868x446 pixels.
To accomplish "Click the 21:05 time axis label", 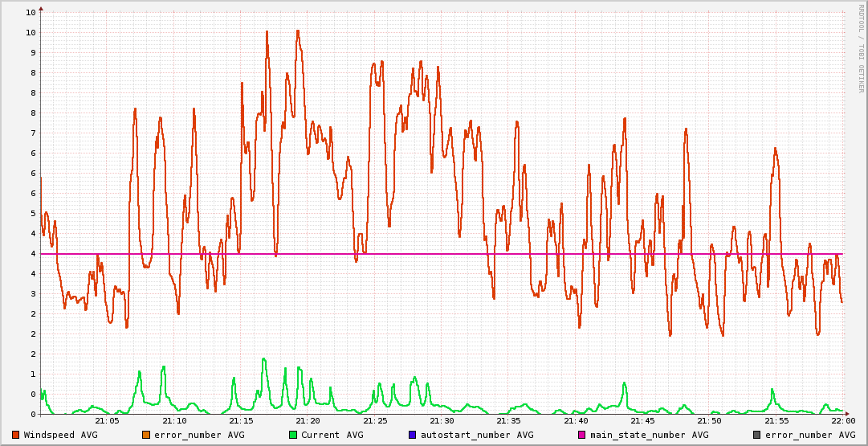I will click(108, 420).
